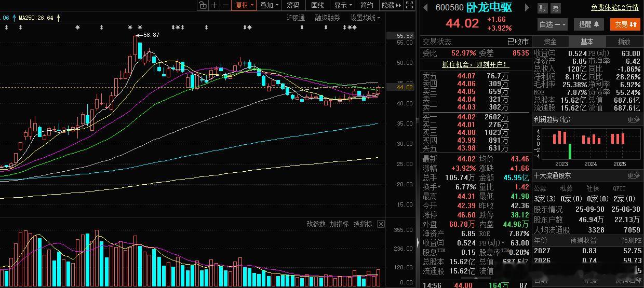Image resolution: width=644 pixels, height=288 pixels.
Task: Click 更多 next to 利润趋势
Action: 634,119
